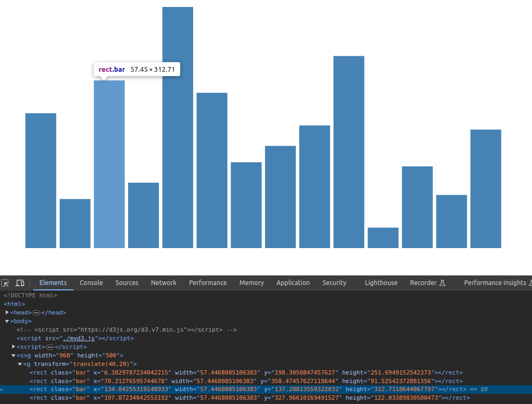
Task: Click the last bar on the right
Action: 486,189
